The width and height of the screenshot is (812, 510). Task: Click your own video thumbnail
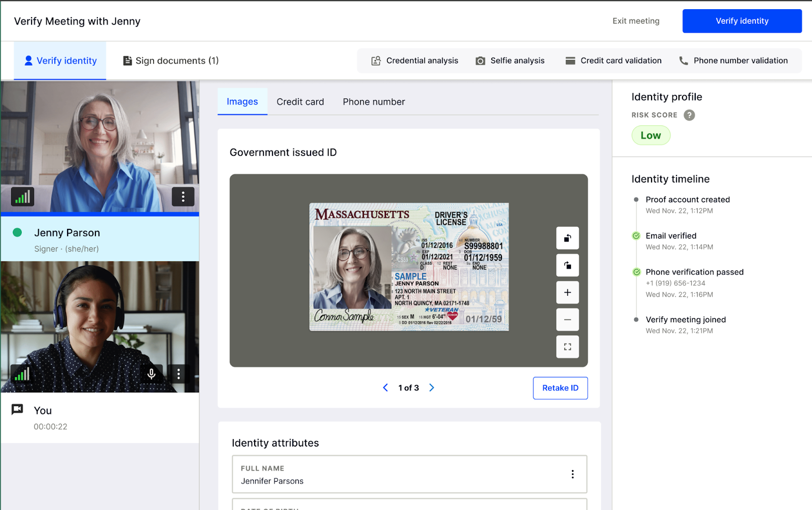pyautogui.click(x=100, y=327)
